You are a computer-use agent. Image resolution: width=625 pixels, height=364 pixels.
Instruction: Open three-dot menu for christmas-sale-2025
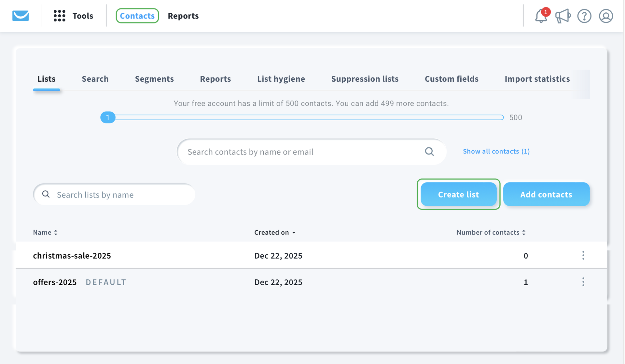583,255
